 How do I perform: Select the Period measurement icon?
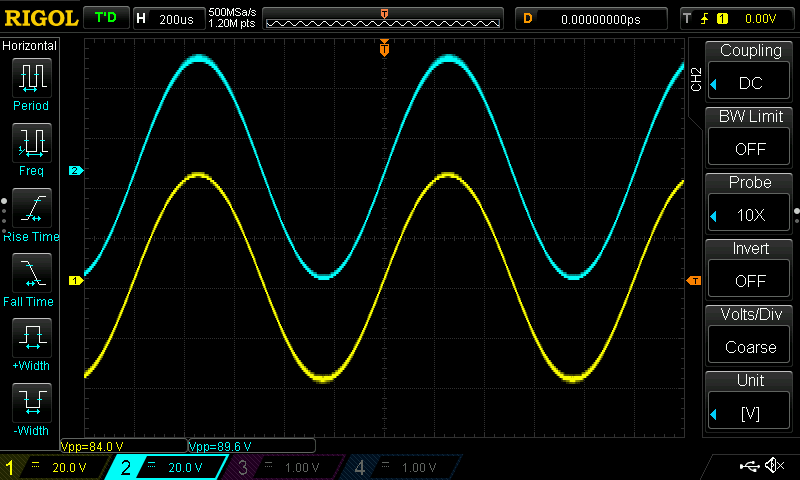point(32,78)
